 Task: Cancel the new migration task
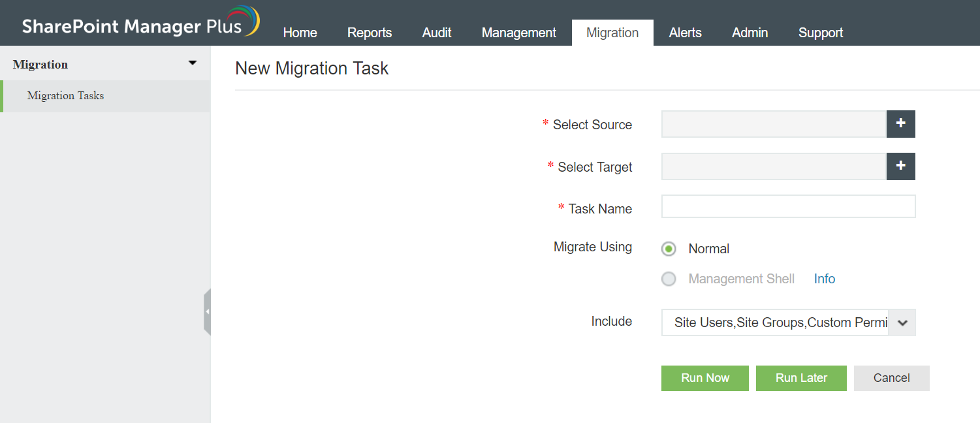pos(891,378)
